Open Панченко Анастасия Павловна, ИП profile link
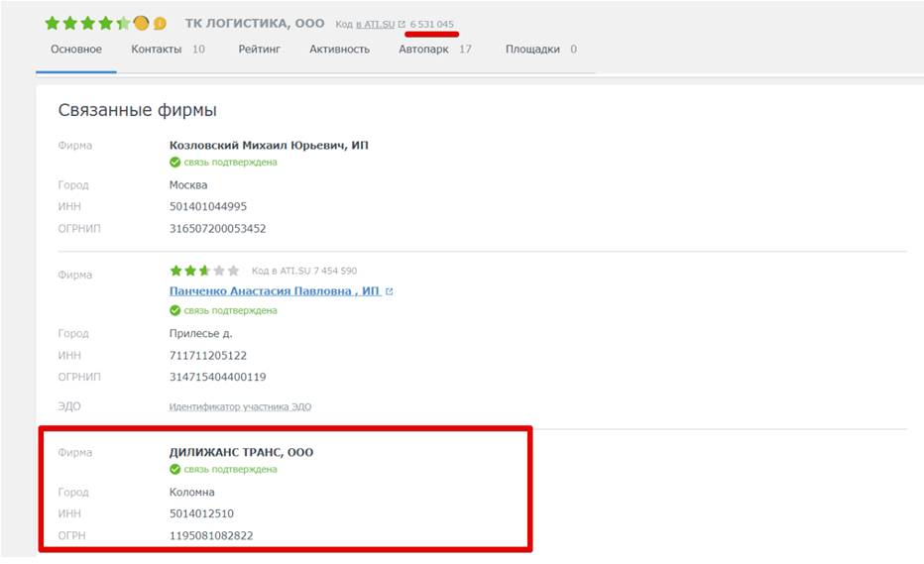924x564 pixels. click(275, 291)
